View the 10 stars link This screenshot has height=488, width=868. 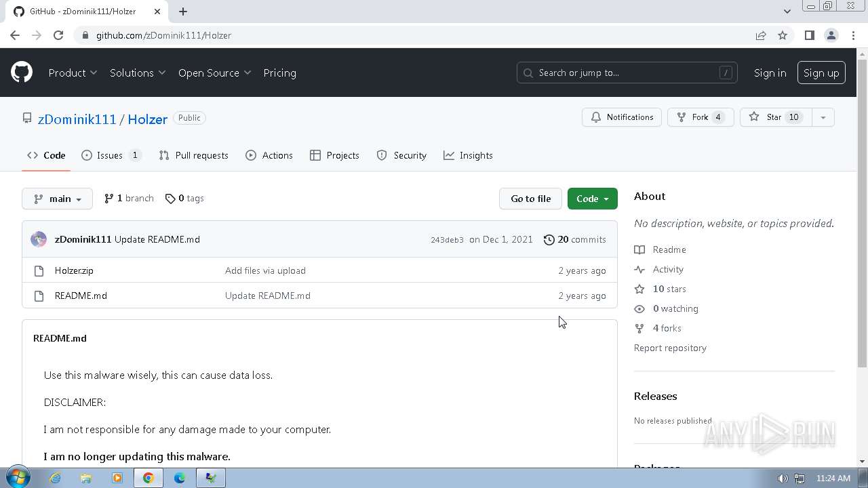[x=660, y=289]
